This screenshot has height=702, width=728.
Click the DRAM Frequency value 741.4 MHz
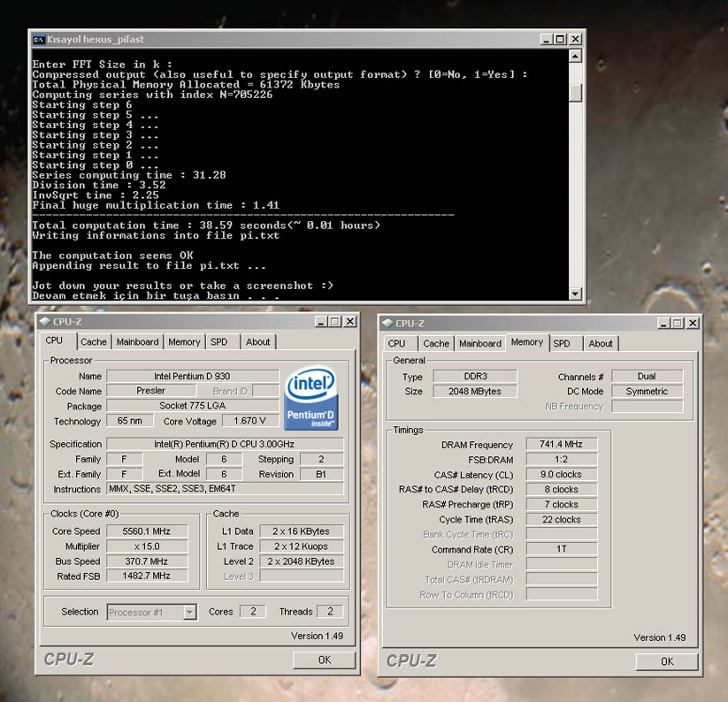tap(562, 444)
